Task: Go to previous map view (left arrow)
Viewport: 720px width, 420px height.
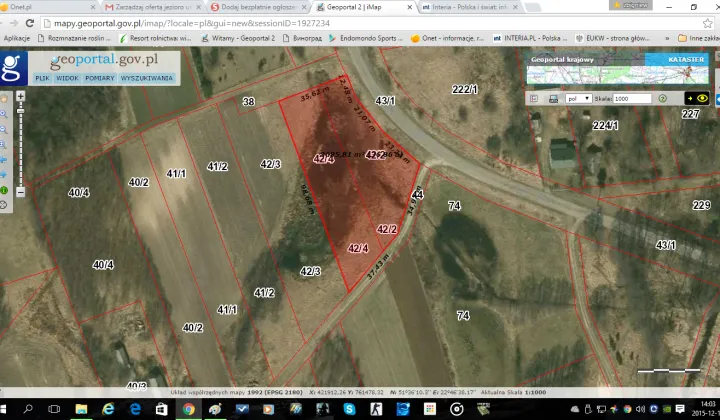Action: click(x=4, y=160)
